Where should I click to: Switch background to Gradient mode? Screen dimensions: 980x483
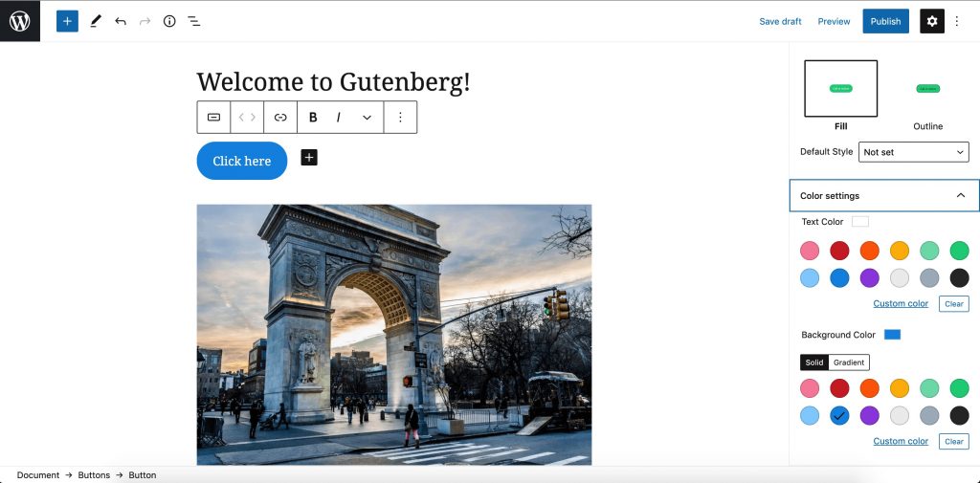pyautogui.click(x=849, y=362)
